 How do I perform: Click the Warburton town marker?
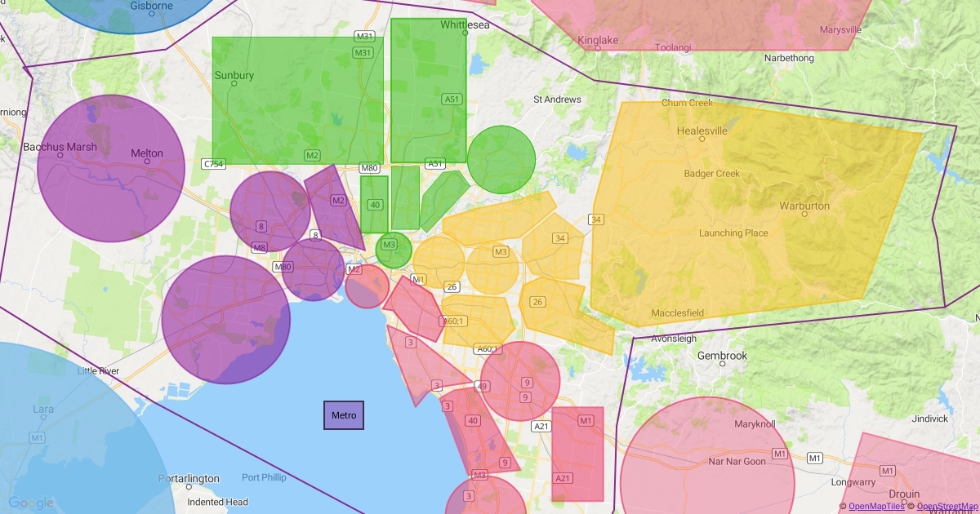(x=804, y=214)
